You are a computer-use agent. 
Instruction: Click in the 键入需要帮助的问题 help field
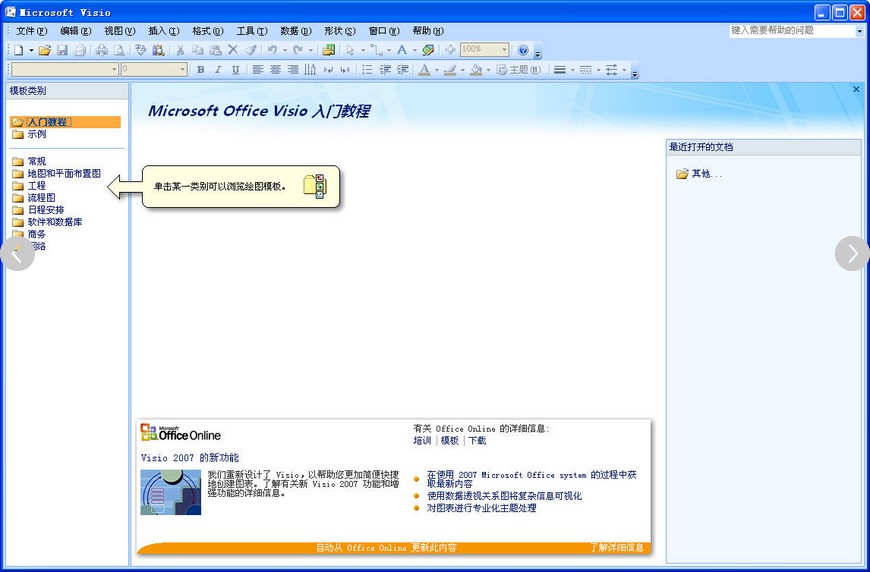(790, 31)
